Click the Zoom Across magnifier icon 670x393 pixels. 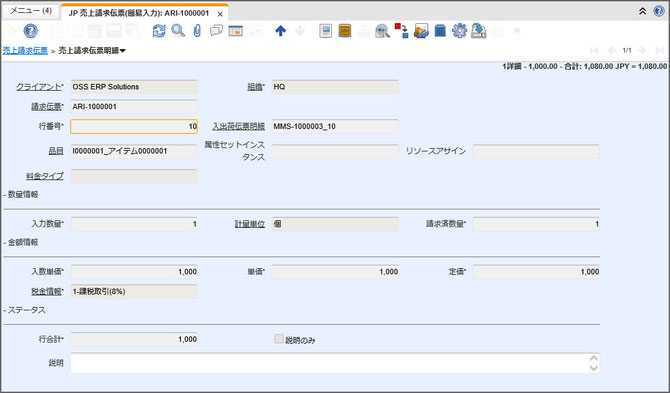click(x=382, y=31)
